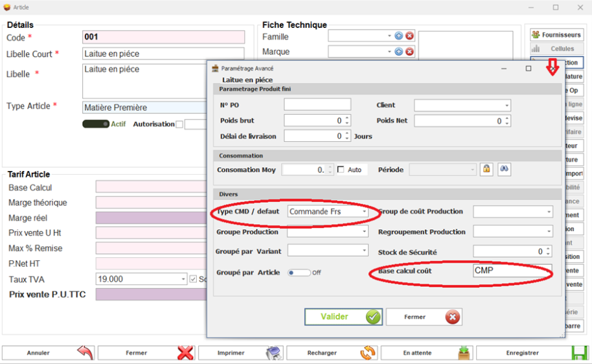
Task: Open the Taux TVA dropdown
Action: [183, 279]
